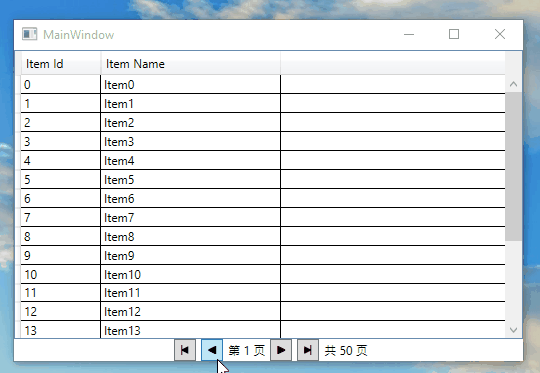Click Item Id cell with value 2
The width and height of the screenshot is (540, 373).
point(61,122)
